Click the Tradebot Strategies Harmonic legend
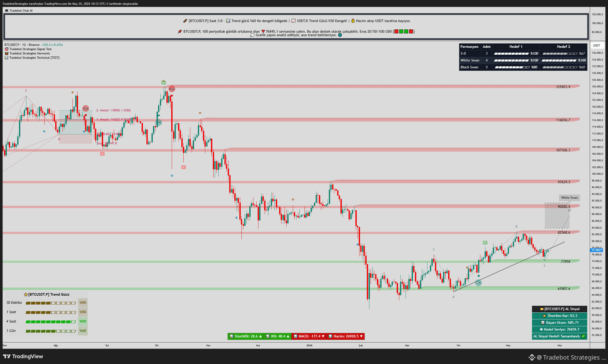Image resolution: width=608 pixels, height=364 pixels. coord(30,53)
